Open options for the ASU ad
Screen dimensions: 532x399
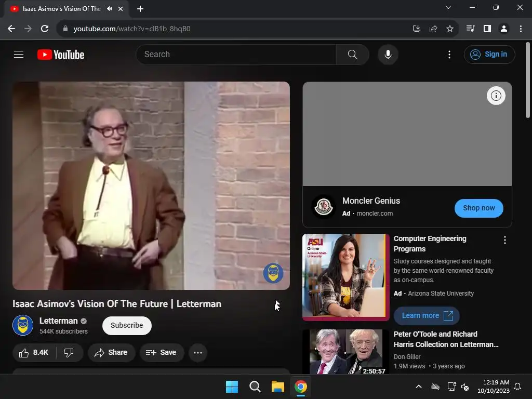pos(505,240)
